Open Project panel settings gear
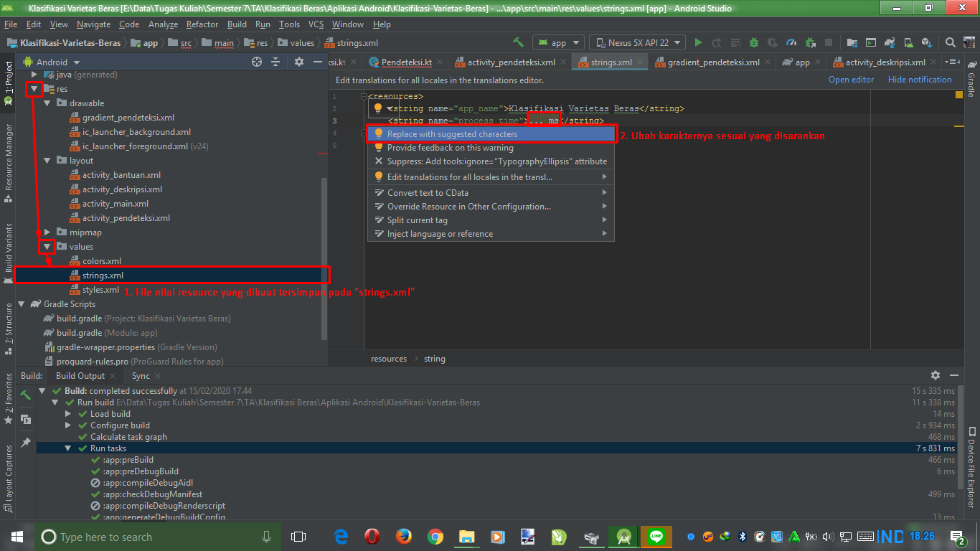The width and height of the screenshot is (980, 551). [299, 62]
